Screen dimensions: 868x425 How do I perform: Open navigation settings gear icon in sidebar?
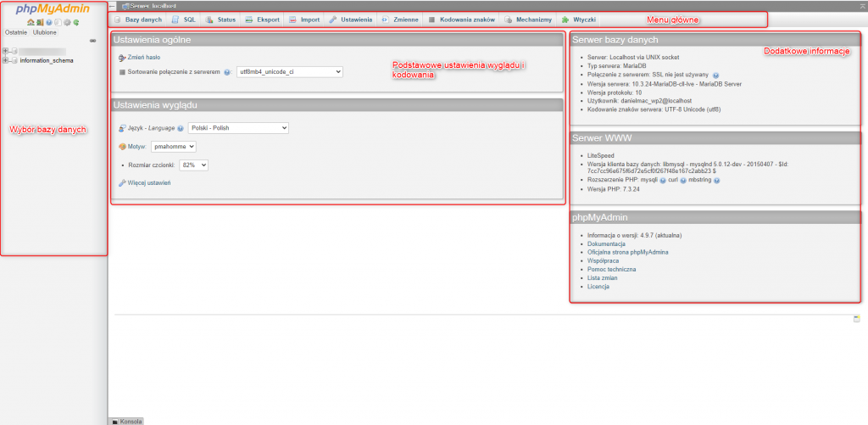[67, 22]
